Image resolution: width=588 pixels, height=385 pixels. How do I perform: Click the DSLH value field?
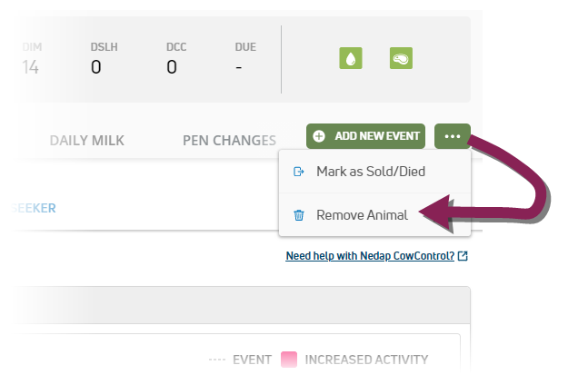point(96,67)
